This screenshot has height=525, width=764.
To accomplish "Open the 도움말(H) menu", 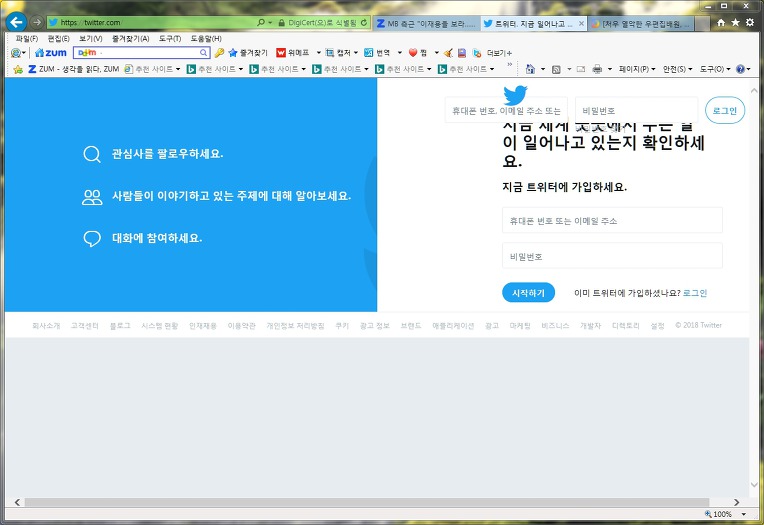I will tap(206, 39).
